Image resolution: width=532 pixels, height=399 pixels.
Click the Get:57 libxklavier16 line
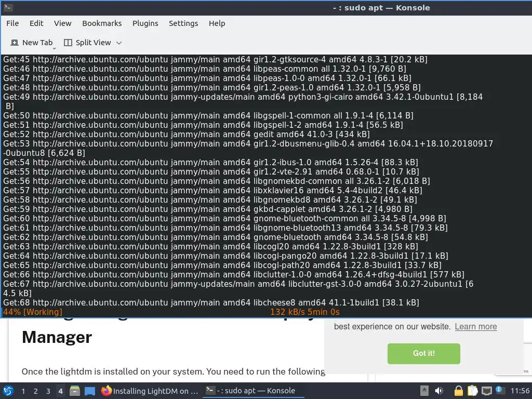click(x=212, y=190)
